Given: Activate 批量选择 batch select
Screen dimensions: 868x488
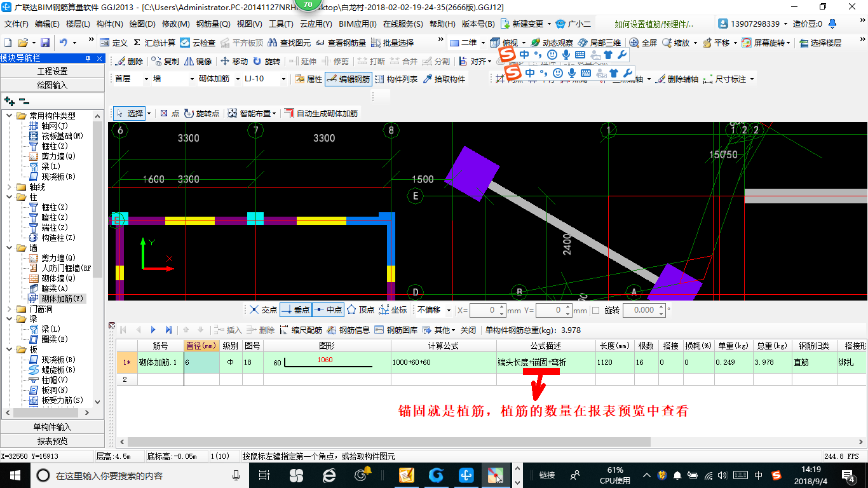Looking at the screenshot, I should click(392, 43).
